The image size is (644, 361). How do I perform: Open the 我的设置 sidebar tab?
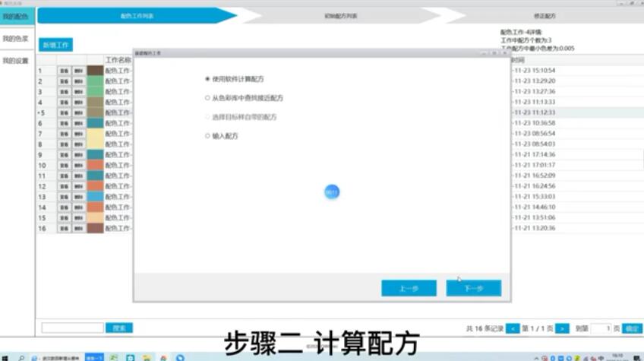coord(16,61)
